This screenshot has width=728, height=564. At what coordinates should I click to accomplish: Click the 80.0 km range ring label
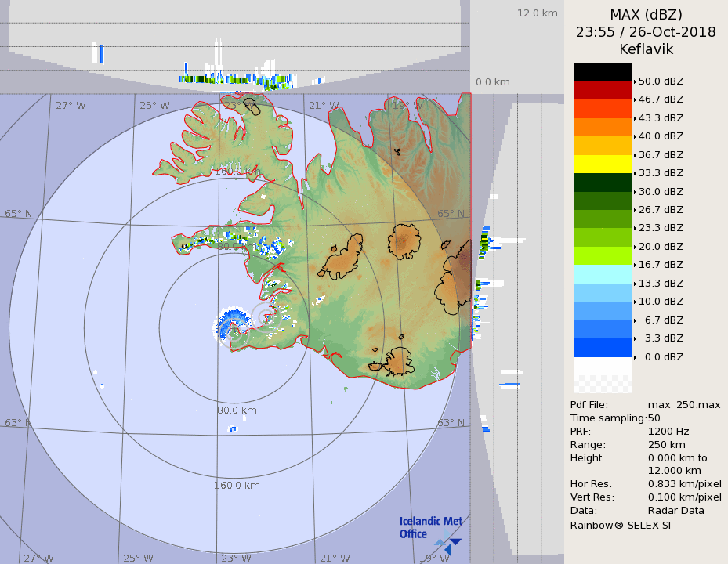[237, 410]
